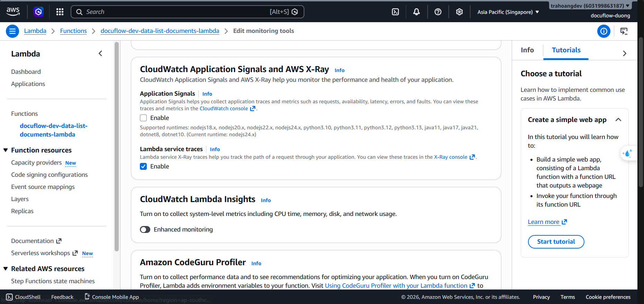The height and width of the screenshot is (304, 644).
Task: Select the Tutorials tab
Action: click(566, 50)
